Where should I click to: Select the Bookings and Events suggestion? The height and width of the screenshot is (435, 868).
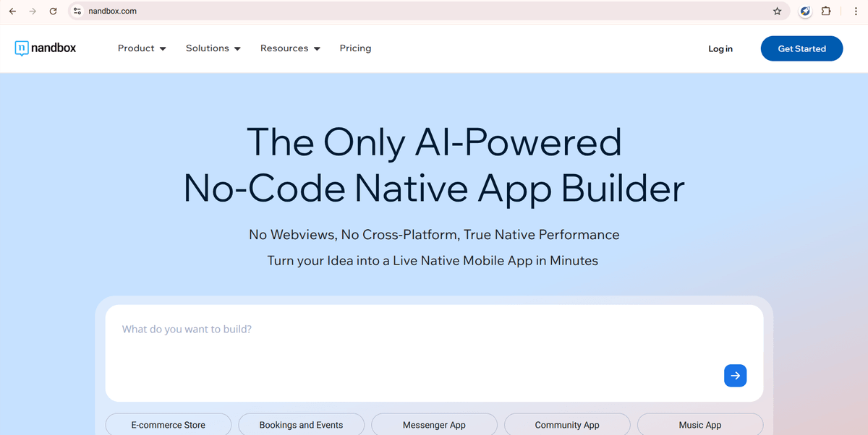point(302,424)
